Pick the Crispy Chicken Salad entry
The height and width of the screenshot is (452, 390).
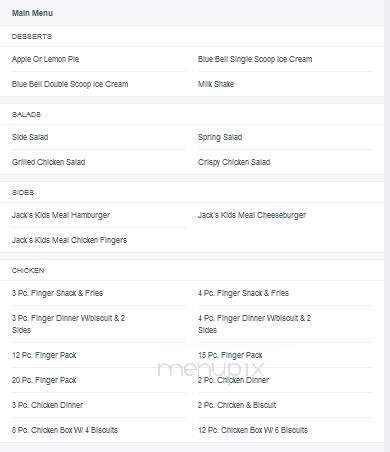pyautogui.click(x=234, y=162)
